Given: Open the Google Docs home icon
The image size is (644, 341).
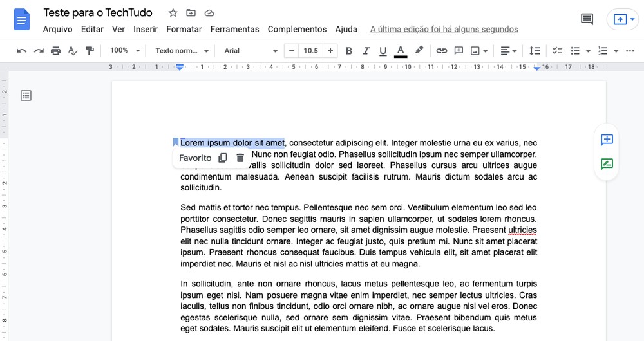Looking at the screenshot, I should (x=22, y=19).
